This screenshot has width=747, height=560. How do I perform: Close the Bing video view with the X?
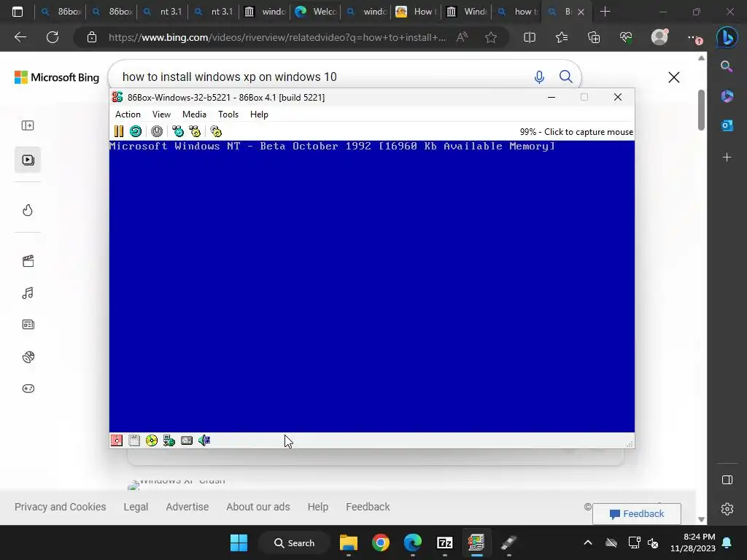click(673, 77)
